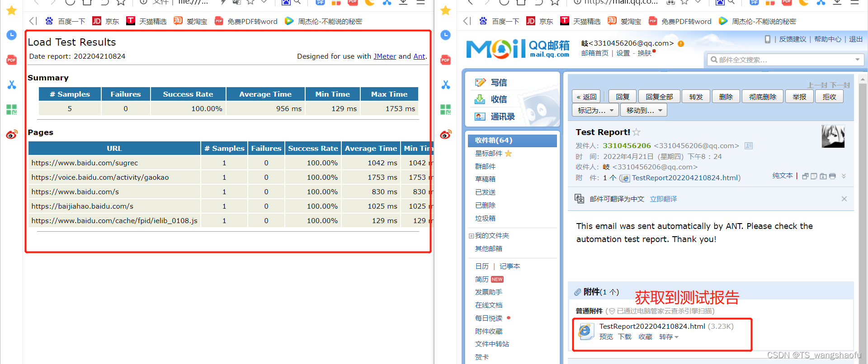Click the 举报 button
Screen dimensions: 868x364
pyautogui.click(x=799, y=97)
